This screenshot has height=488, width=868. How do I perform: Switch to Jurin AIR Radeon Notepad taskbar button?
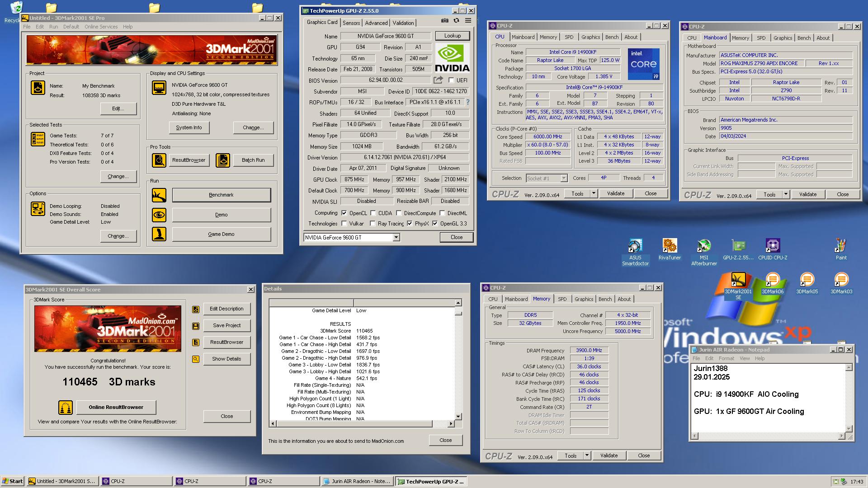pos(357,482)
